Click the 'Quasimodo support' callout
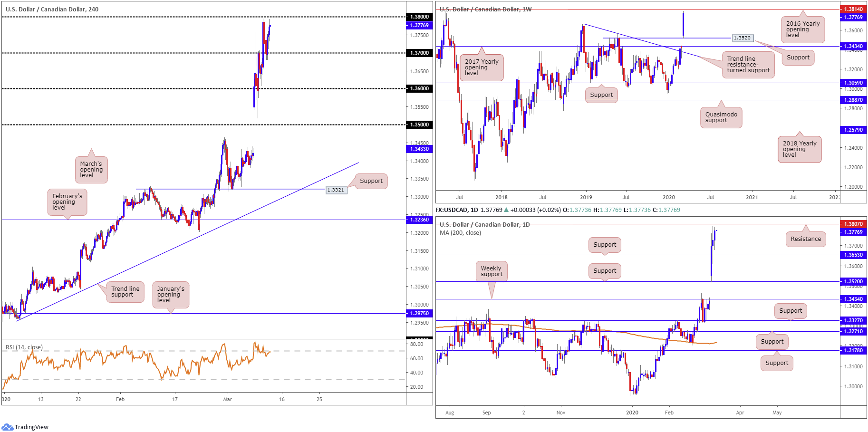This screenshot has width=868, height=432. tap(721, 117)
